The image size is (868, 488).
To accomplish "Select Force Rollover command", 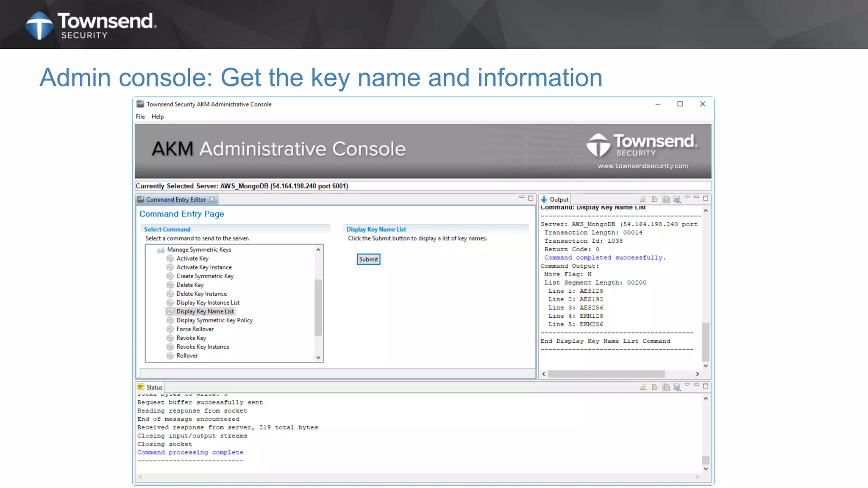I will (x=195, y=329).
